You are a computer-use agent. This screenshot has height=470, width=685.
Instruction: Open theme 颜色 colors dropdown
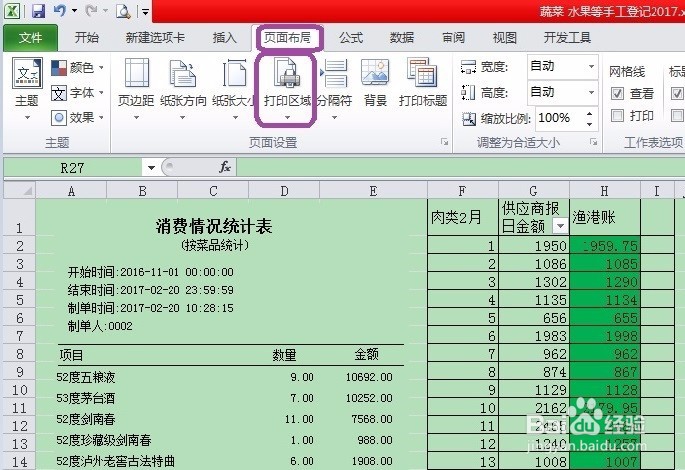[78, 68]
